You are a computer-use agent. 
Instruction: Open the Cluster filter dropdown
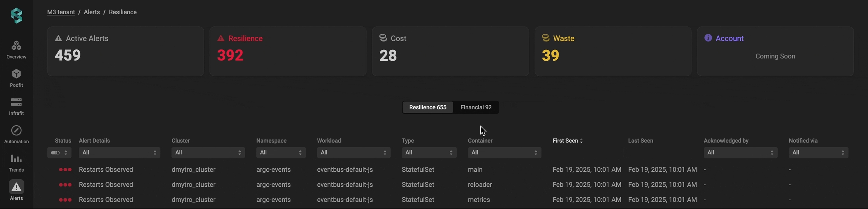coord(208,152)
